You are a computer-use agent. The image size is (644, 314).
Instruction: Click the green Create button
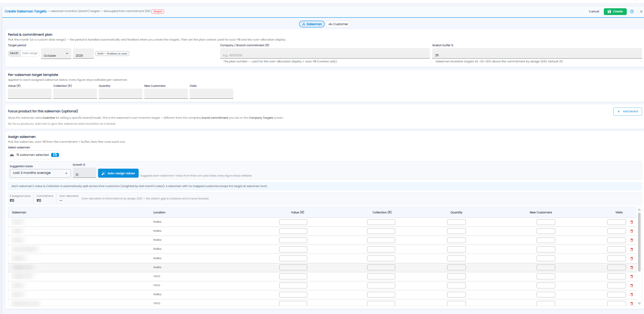(615, 12)
